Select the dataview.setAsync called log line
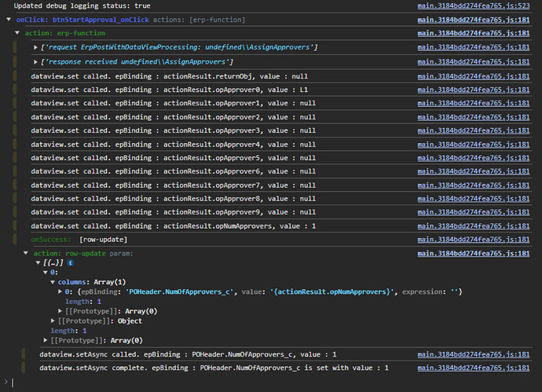Viewport: 542px width, 392px height. click(x=188, y=354)
